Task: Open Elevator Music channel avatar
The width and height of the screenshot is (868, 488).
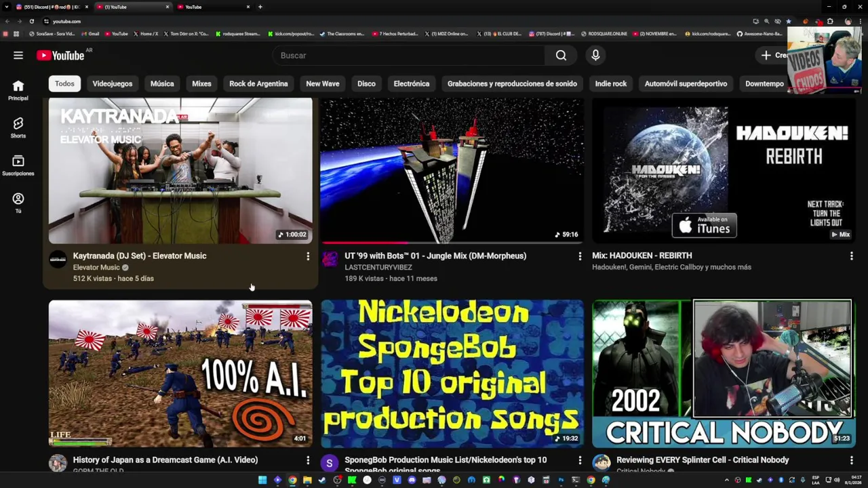Action: point(58,260)
